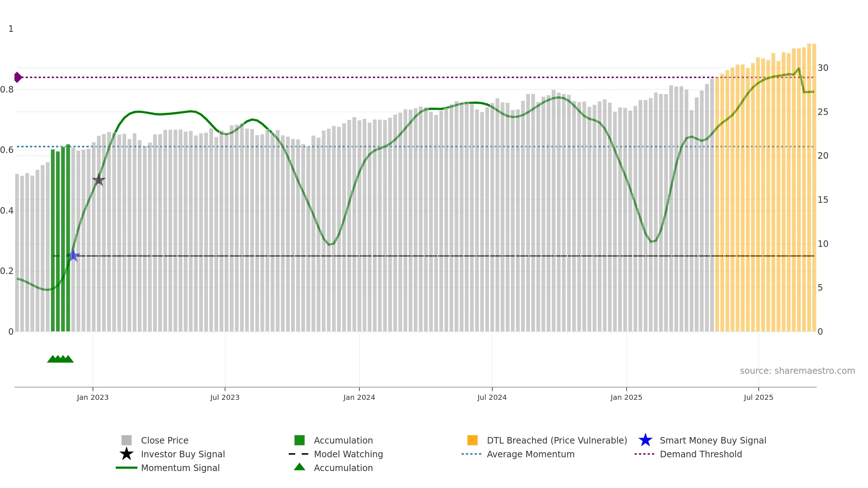
Task: Click the purple diamond marker on the demand threshold line
Action: click(18, 77)
